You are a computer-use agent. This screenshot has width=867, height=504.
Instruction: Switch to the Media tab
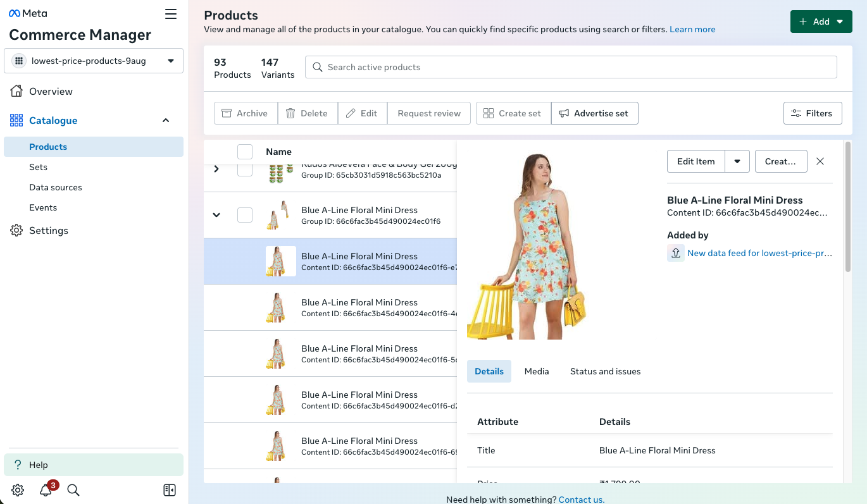pyautogui.click(x=537, y=371)
